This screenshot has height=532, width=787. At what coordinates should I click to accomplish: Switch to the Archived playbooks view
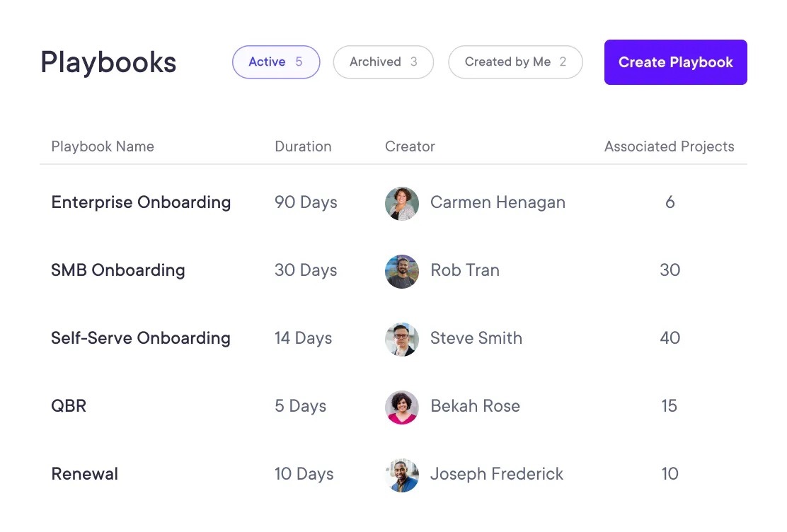pos(383,62)
